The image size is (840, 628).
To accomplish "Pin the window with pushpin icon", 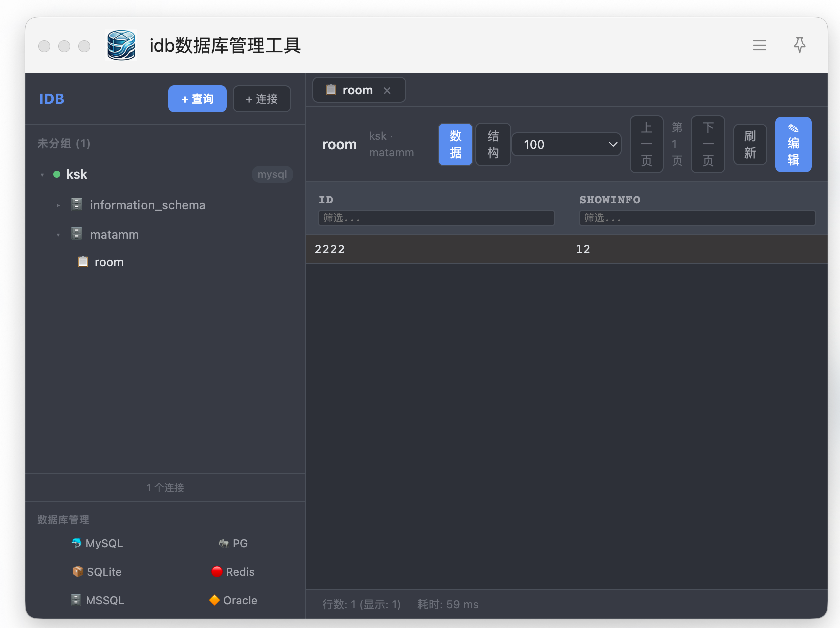I will tap(800, 45).
